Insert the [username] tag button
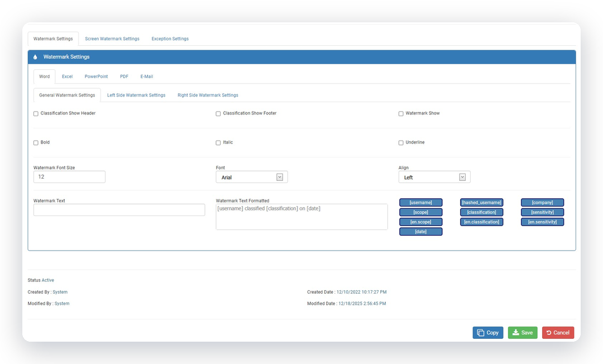Viewport: 603px width, 364px height. pyautogui.click(x=421, y=203)
